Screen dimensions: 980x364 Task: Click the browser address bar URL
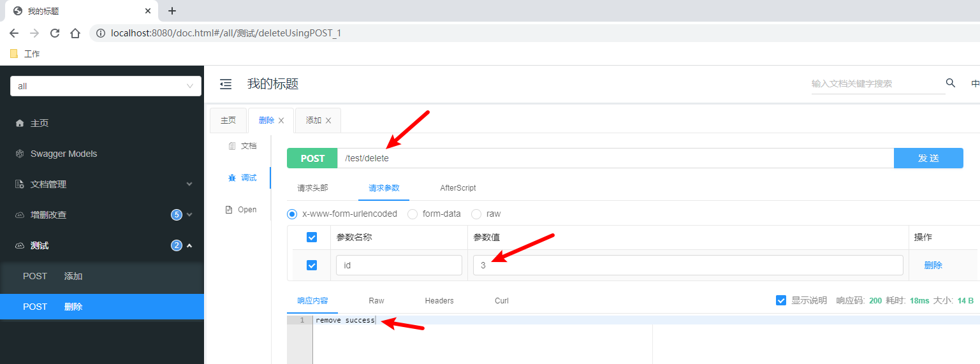pyautogui.click(x=226, y=33)
